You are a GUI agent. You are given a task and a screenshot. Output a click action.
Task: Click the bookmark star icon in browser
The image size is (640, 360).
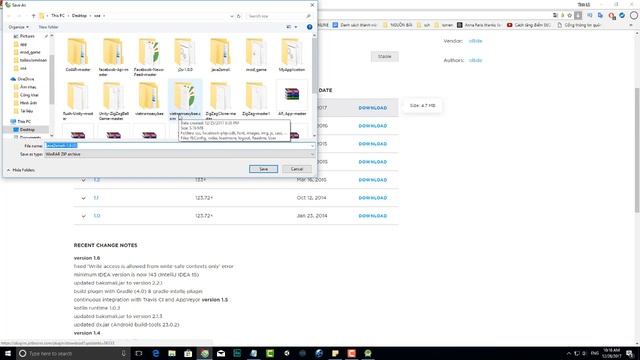(x=569, y=16)
